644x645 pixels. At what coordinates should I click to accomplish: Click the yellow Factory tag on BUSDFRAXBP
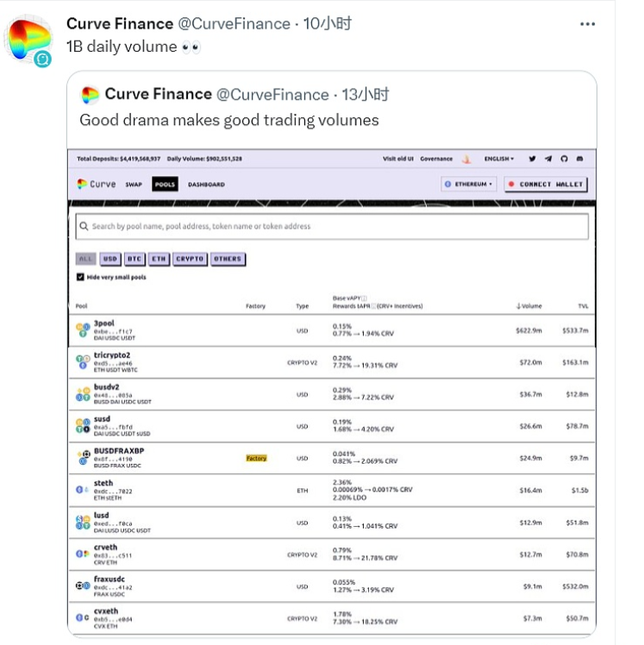[x=256, y=459]
